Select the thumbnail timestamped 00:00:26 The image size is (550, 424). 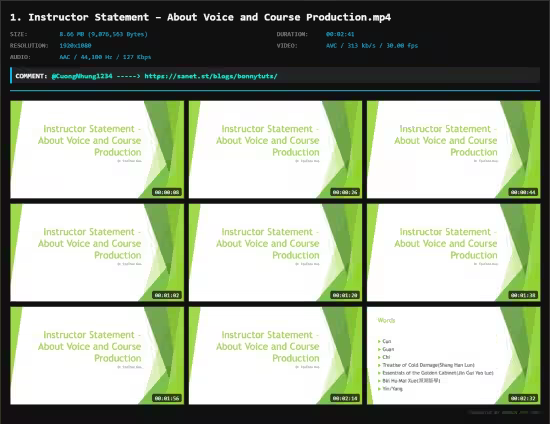click(275, 149)
